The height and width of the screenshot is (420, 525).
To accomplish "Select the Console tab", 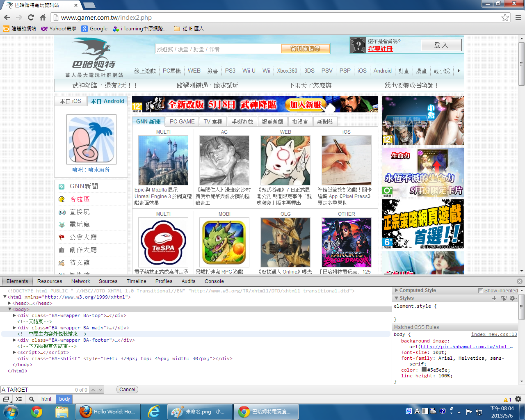I will [214, 281].
